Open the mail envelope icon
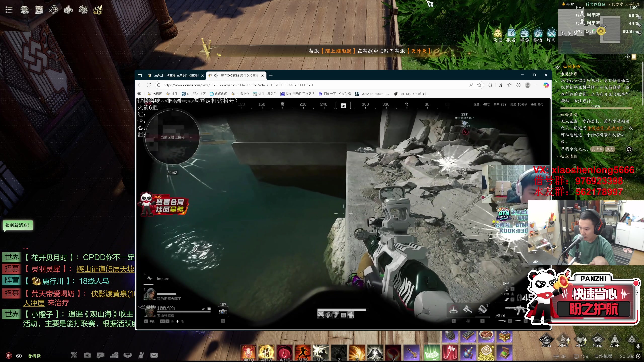This screenshot has height=362, width=644. [154, 355]
